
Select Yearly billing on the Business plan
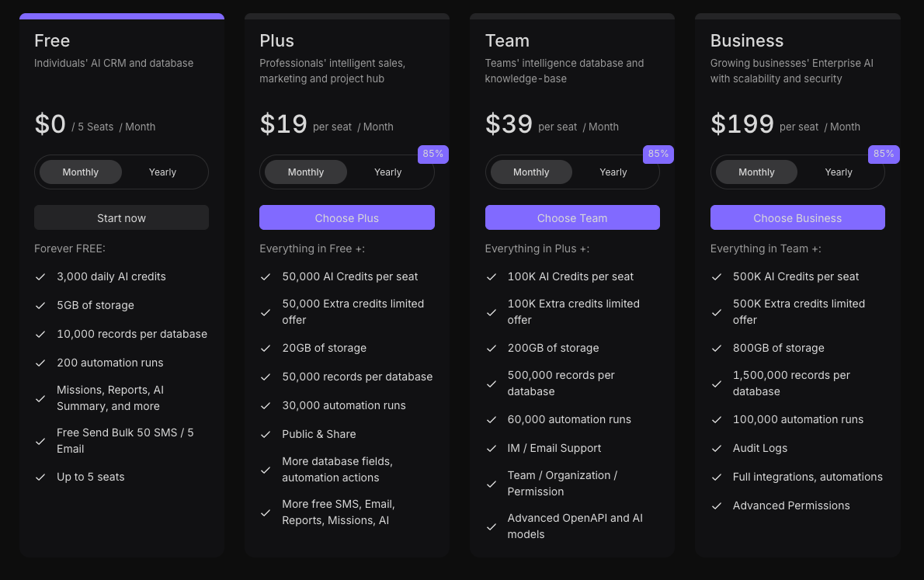tap(838, 172)
